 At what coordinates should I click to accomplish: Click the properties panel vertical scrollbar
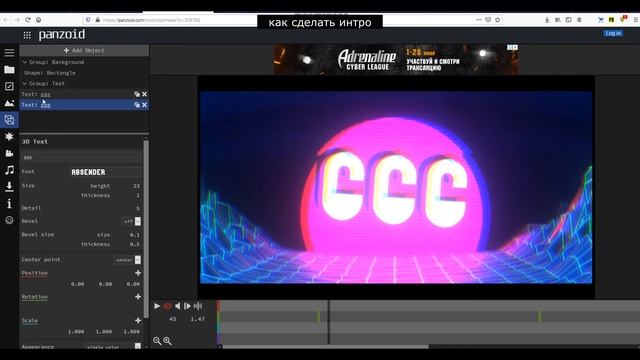point(146,229)
